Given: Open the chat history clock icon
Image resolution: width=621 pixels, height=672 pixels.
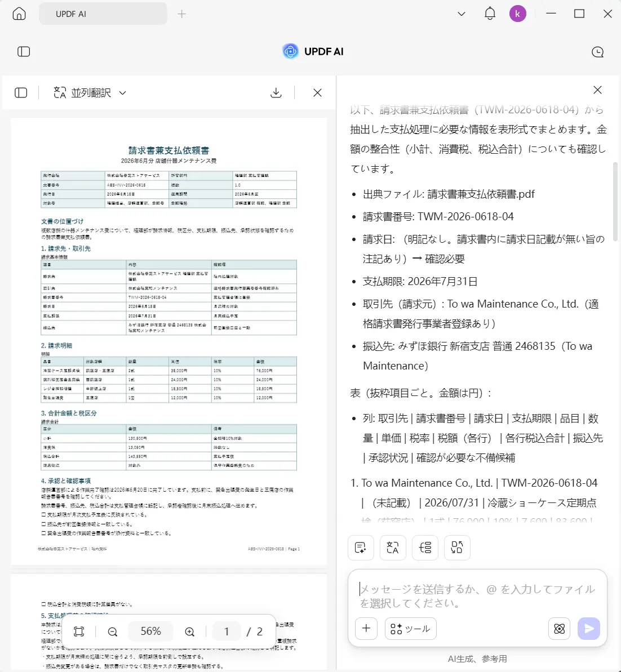Looking at the screenshot, I should (x=597, y=52).
